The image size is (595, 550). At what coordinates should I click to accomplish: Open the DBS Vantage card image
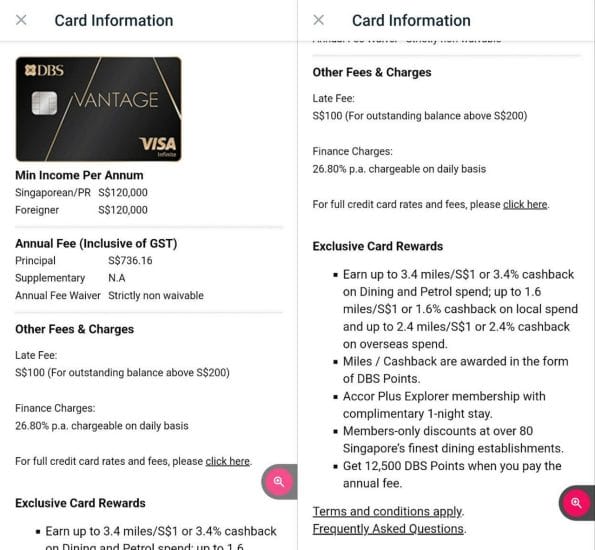click(98, 109)
